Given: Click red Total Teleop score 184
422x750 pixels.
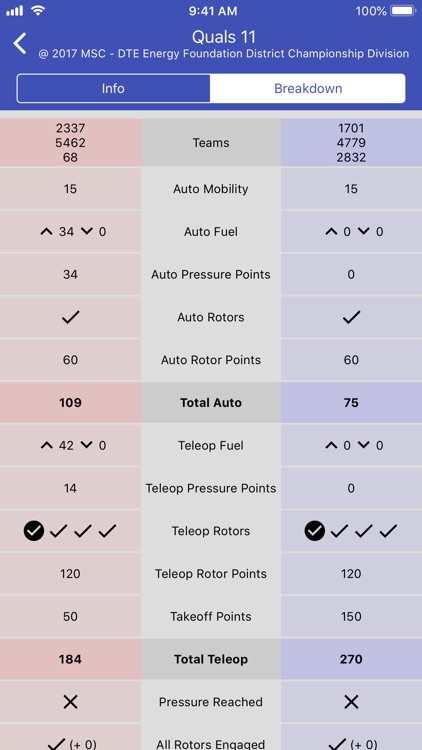Looking at the screenshot, I should [x=70, y=659].
